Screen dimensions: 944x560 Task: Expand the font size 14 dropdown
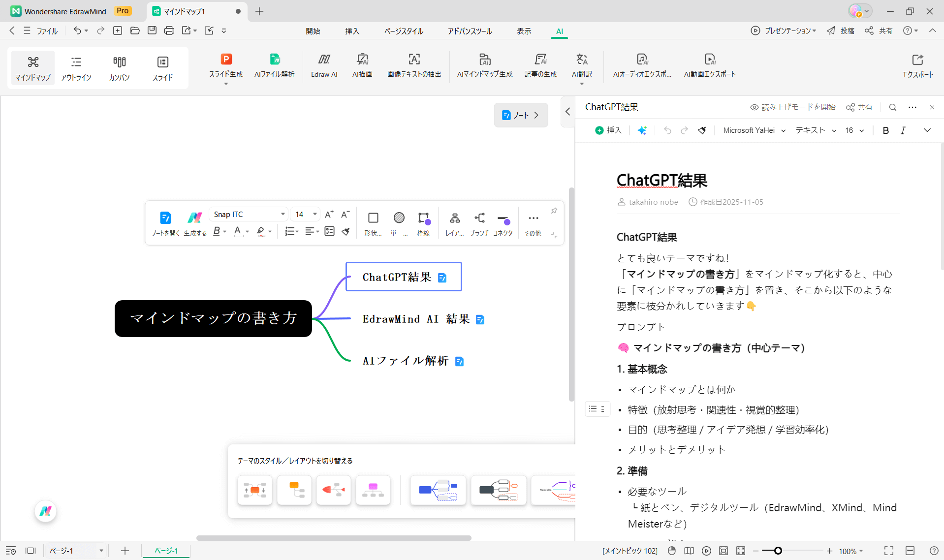coord(305,214)
